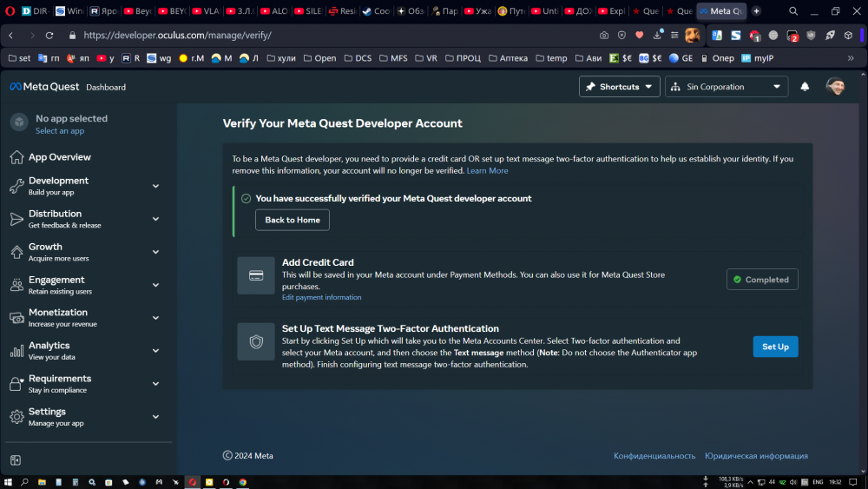Viewport: 868px width, 489px height.
Task: Expand the Settings section chevron
Action: 155,416
